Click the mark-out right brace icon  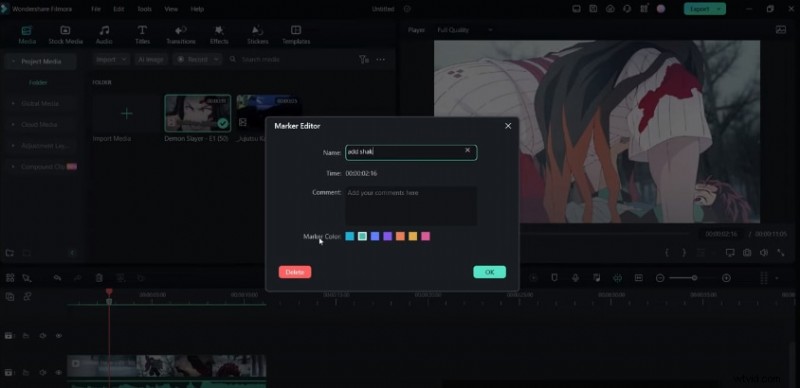684,253
